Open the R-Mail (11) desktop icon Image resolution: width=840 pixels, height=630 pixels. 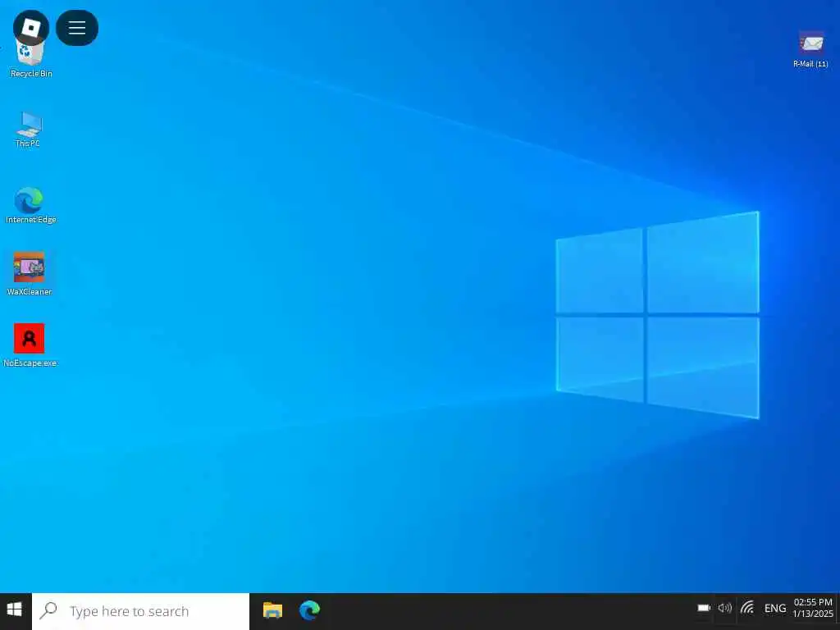coord(810,49)
